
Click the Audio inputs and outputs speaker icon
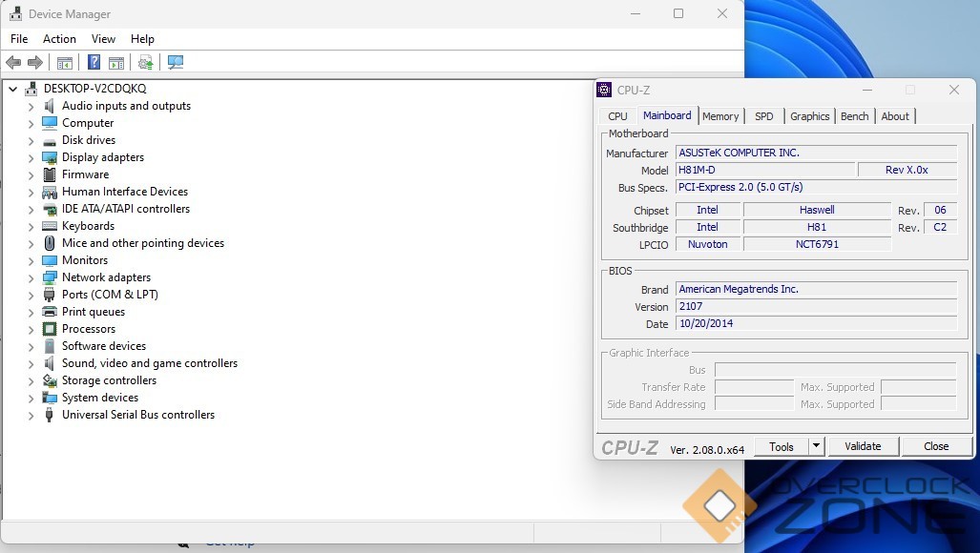(50, 106)
